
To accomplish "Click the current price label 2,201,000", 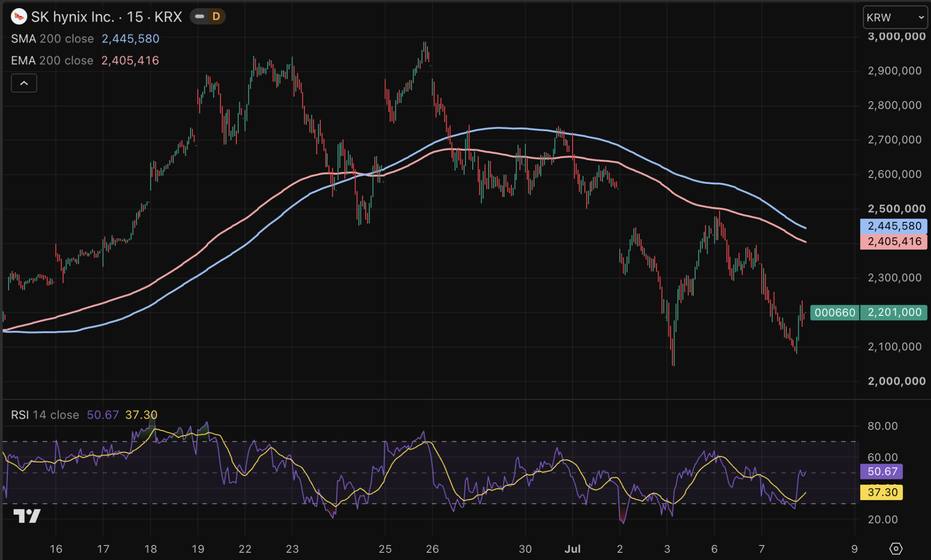I will 894,313.
